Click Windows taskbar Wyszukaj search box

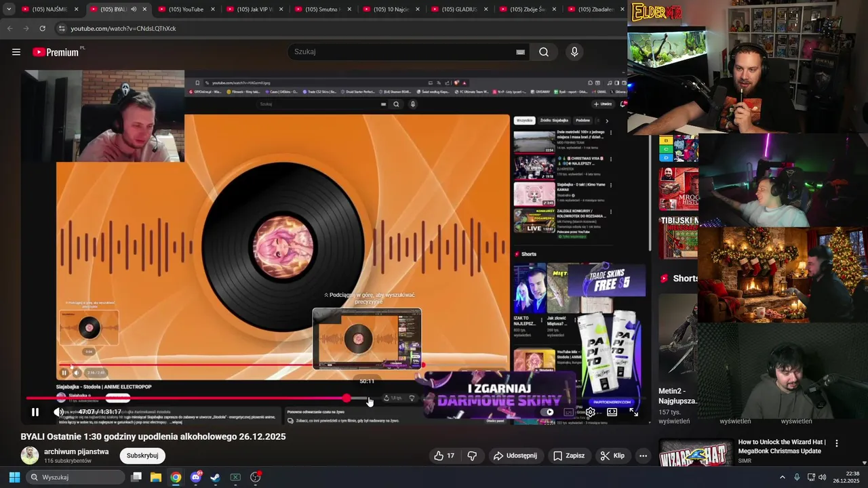tap(75, 477)
